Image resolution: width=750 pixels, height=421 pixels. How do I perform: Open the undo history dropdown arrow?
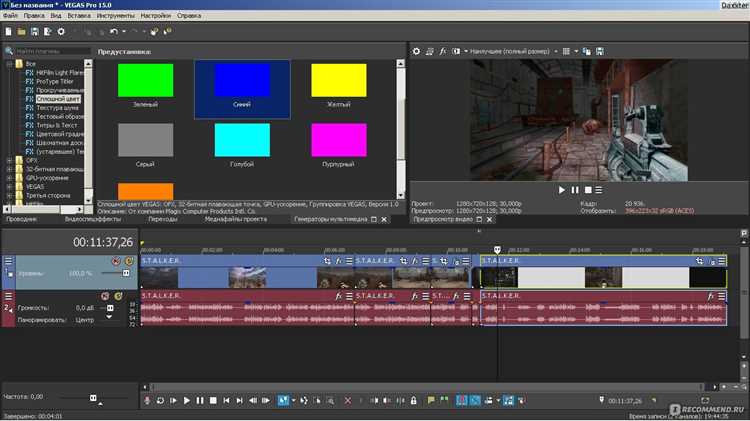coord(124,32)
